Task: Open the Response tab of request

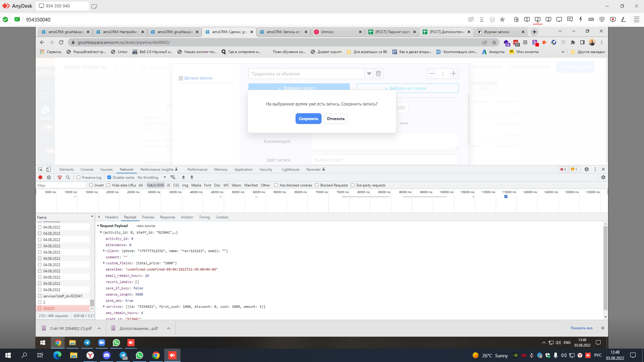Action: tap(167, 217)
